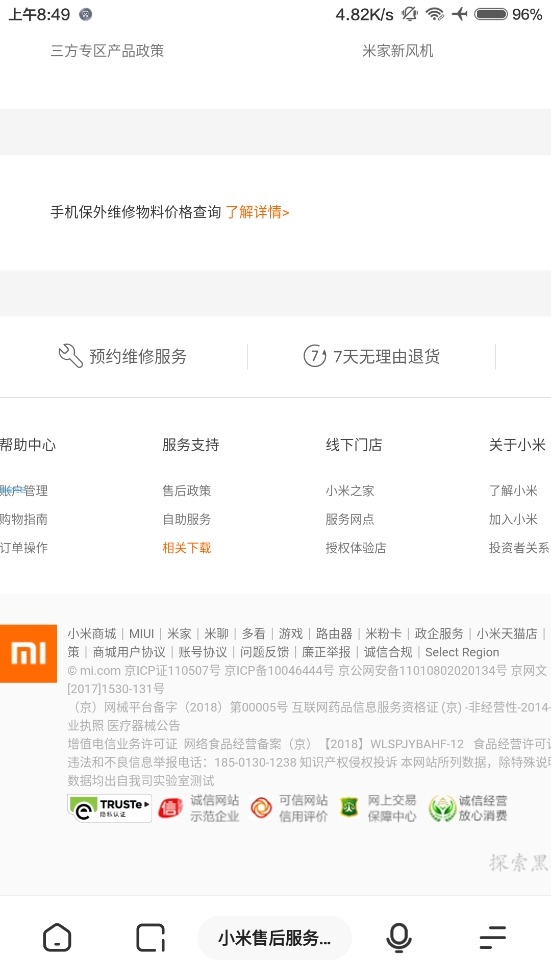Viewport: 551px width, 980px height.
Task: Open MIUI footer link
Action: 141,633
